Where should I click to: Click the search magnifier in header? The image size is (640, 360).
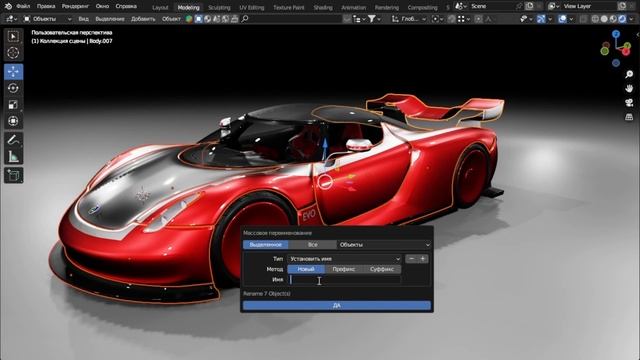point(245,19)
